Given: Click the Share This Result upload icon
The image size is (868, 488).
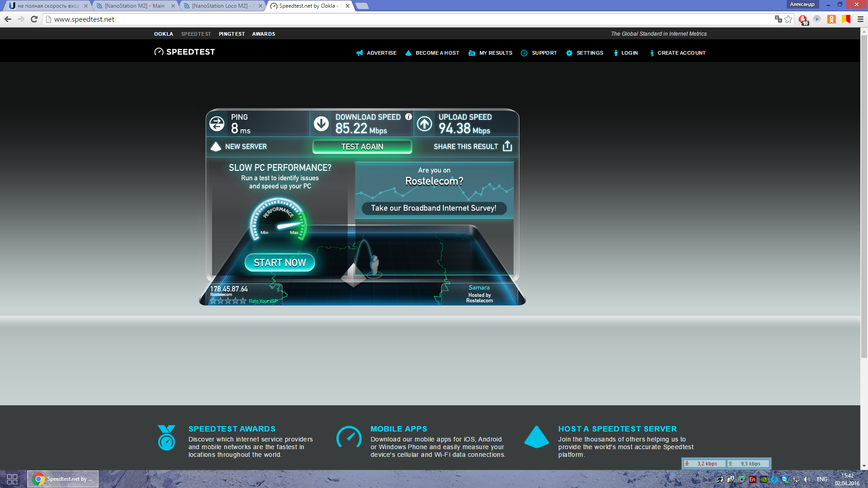Looking at the screenshot, I should tap(507, 146).
